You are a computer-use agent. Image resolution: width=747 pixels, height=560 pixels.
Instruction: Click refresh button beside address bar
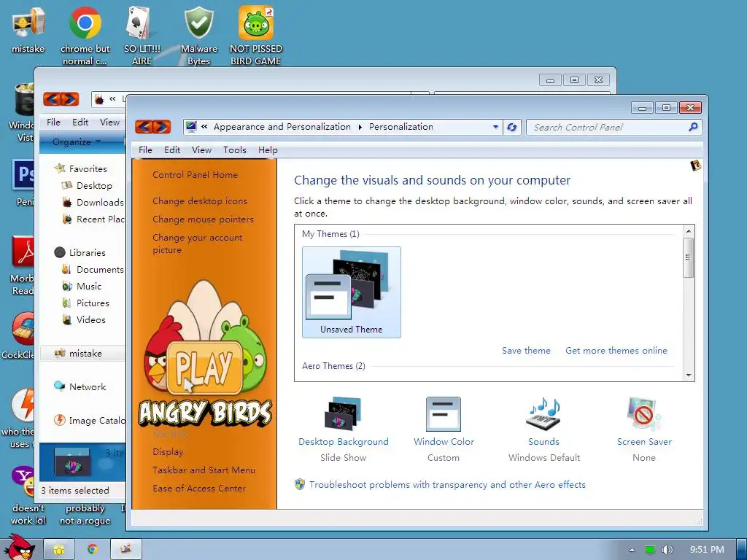pos(512,127)
